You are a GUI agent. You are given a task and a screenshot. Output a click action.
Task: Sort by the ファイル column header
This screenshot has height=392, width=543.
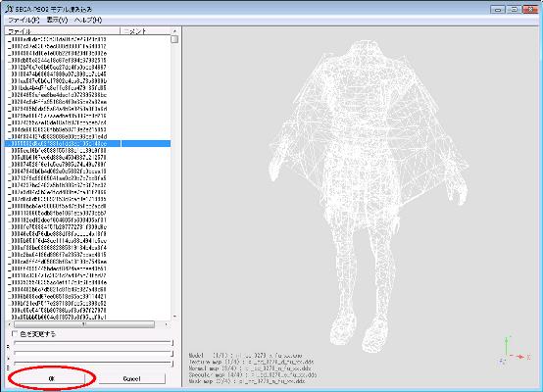pyautogui.click(x=63, y=31)
